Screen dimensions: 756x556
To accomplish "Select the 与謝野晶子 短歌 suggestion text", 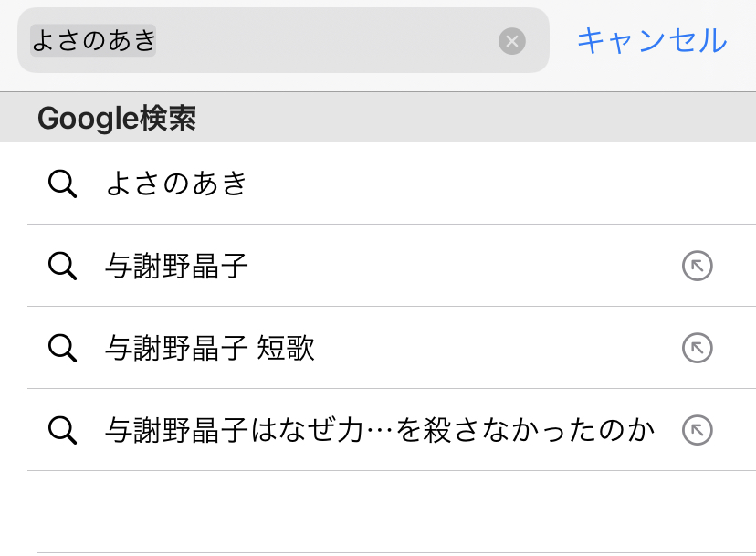I will (210, 349).
